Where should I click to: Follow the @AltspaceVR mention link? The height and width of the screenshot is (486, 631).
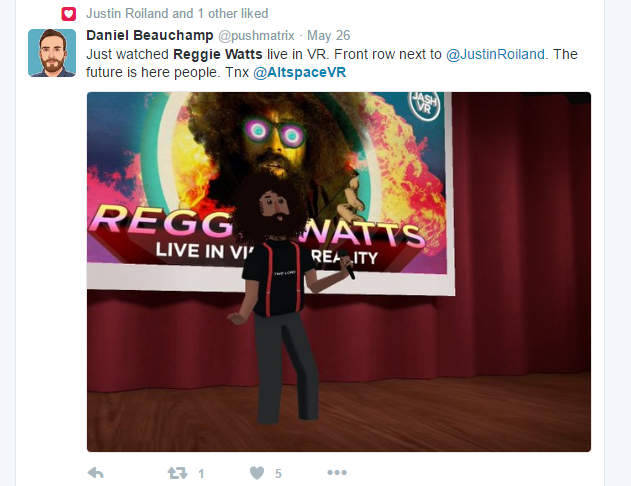click(299, 72)
